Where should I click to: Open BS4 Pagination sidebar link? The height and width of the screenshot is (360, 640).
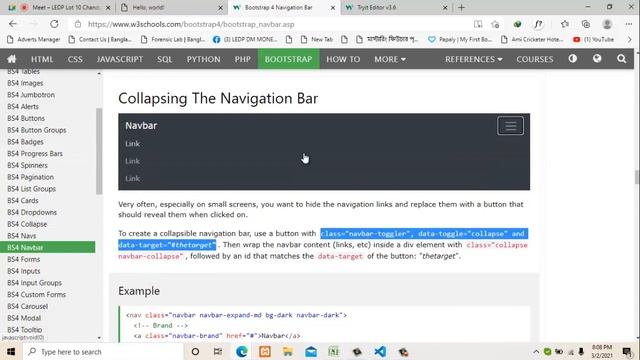[30, 177]
